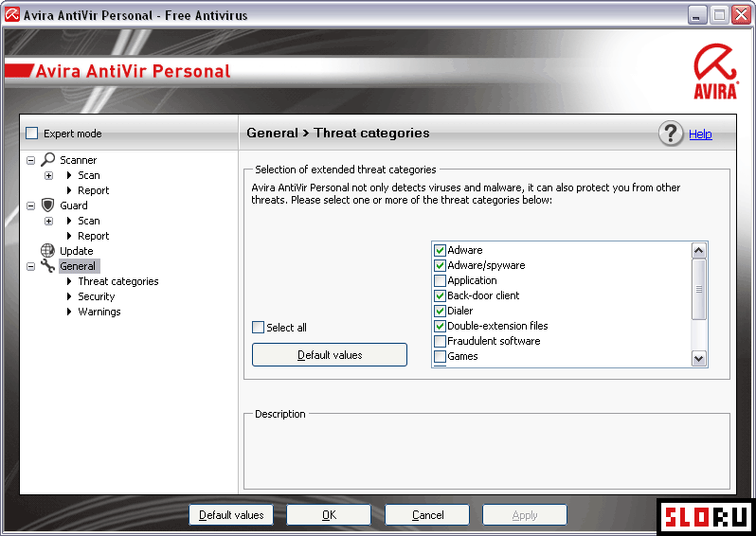Close the Avira configuration window
This screenshot has width=756, height=536.
[741, 15]
